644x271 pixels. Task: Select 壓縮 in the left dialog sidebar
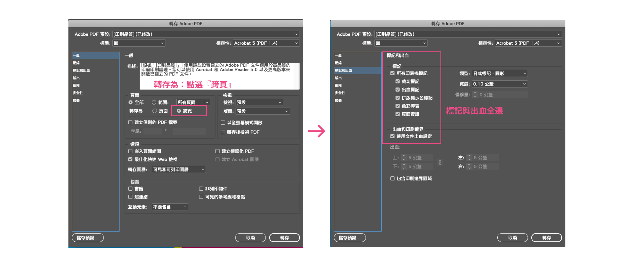point(77,63)
